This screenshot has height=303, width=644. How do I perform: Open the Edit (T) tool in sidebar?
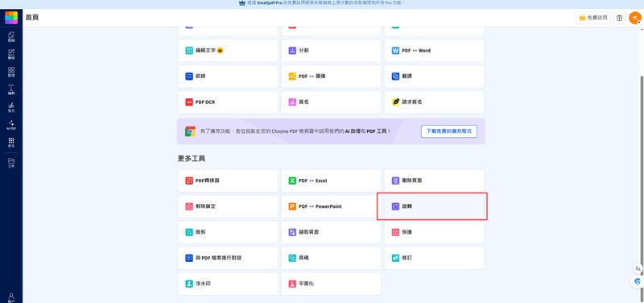pyautogui.click(x=11, y=89)
